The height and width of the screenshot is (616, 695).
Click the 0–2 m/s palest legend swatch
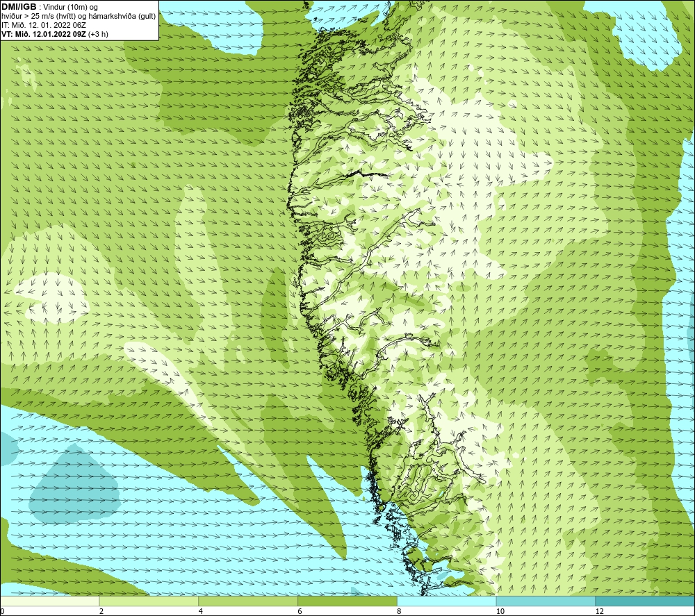tap(49, 601)
